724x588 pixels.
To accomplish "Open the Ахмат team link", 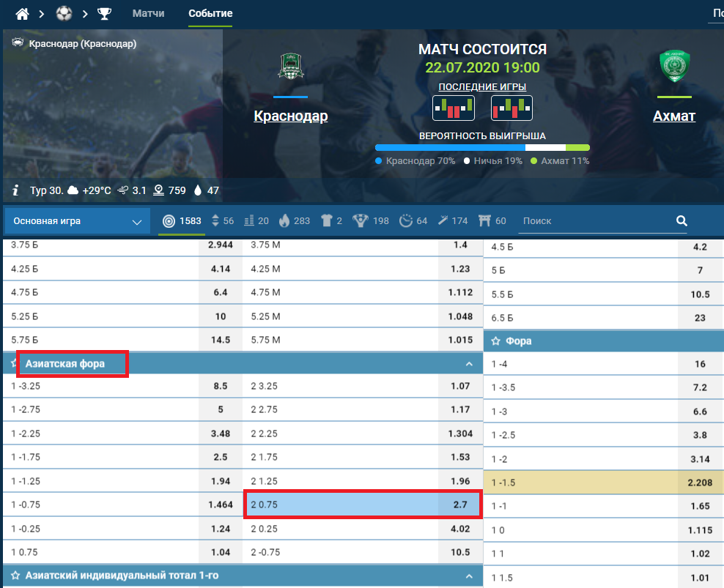I will pos(674,116).
